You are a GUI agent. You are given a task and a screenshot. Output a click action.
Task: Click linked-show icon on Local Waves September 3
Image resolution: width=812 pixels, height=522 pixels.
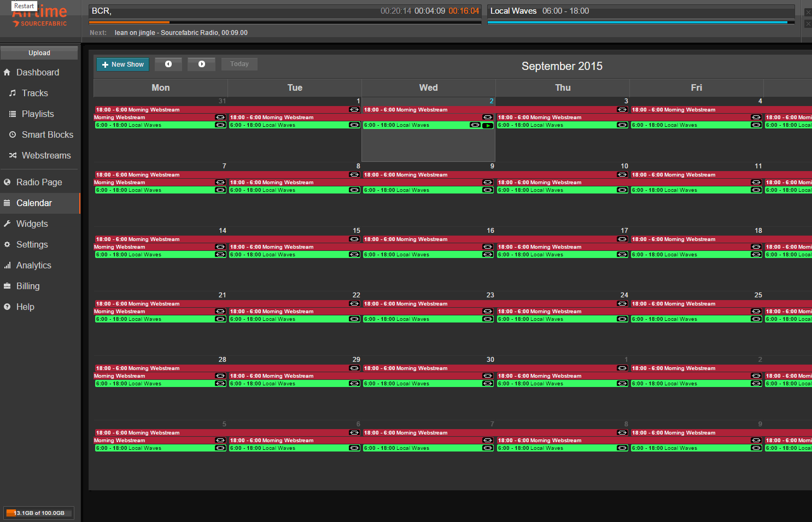coord(622,125)
